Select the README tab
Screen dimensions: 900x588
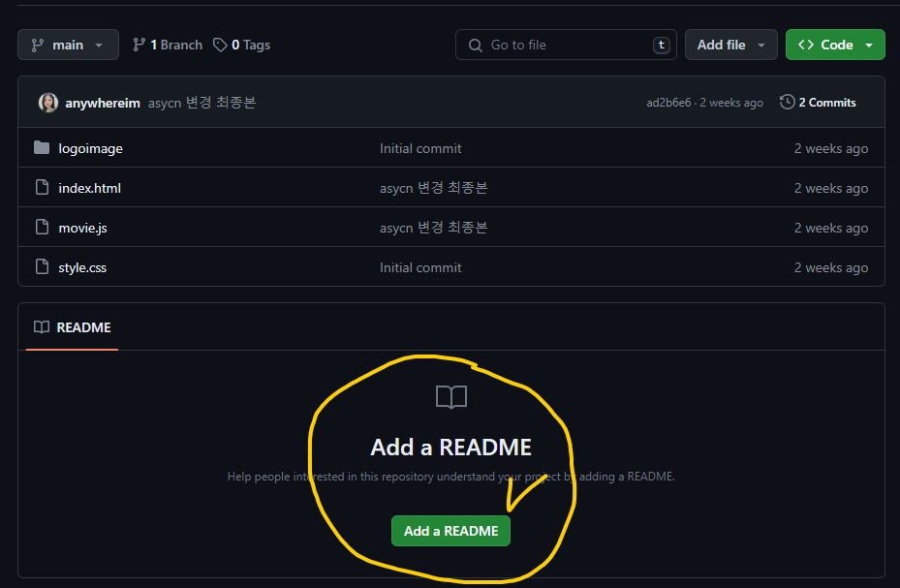pyautogui.click(x=73, y=327)
